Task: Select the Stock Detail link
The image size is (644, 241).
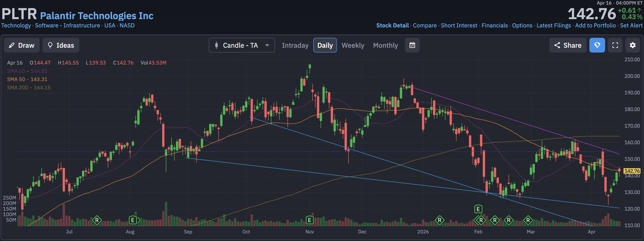Action: click(392, 26)
